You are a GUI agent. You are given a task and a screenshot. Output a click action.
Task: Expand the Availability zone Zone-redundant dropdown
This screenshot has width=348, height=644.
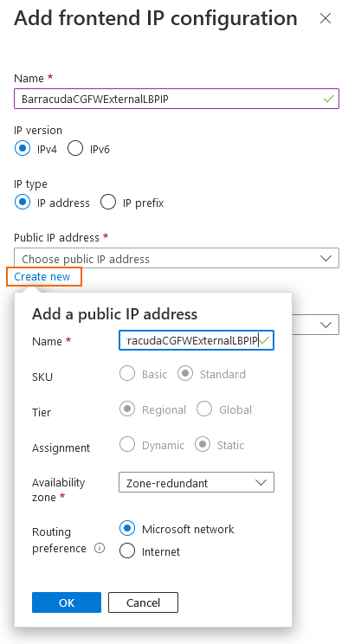pos(197,483)
